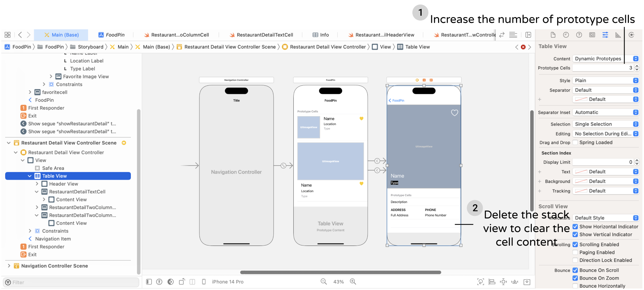Open the Quick Help inspector icon
The height and width of the screenshot is (290, 644).
coord(579,35)
